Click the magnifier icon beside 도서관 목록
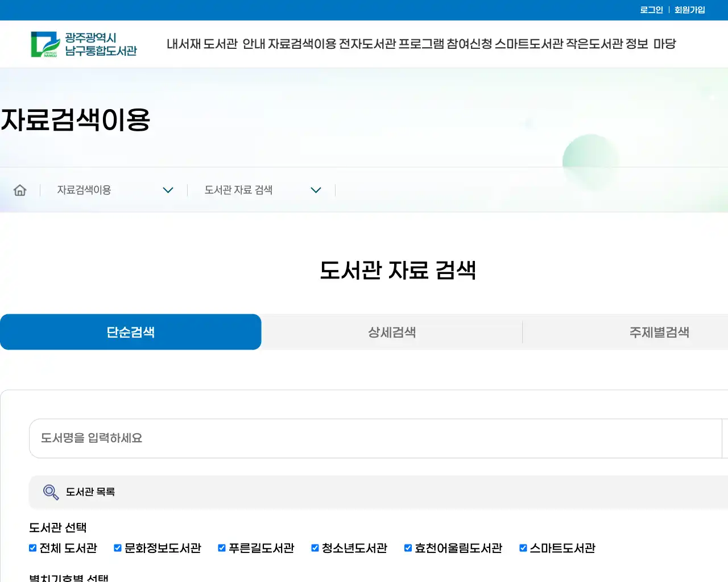This screenshot has height=582, width=728. click(x=51, y=492)
